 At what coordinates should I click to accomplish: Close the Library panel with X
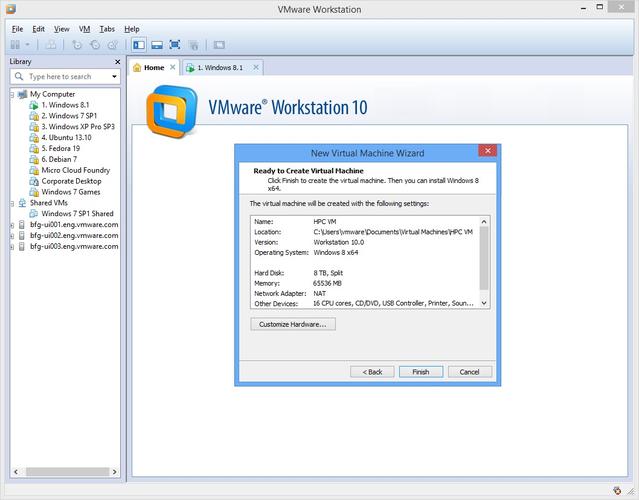click(x=116, y=62)
